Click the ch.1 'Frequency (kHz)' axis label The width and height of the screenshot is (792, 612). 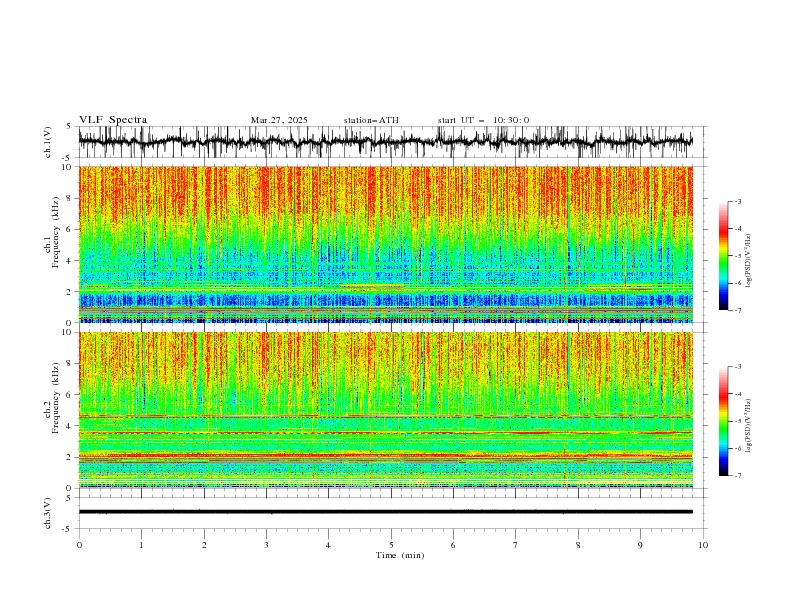(55, 233)
